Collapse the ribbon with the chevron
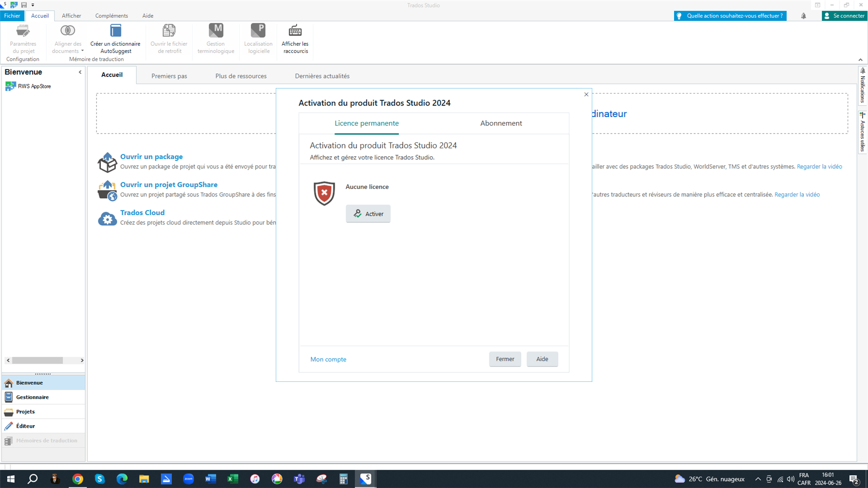This screenshot has width=868, height=488. 860,60
